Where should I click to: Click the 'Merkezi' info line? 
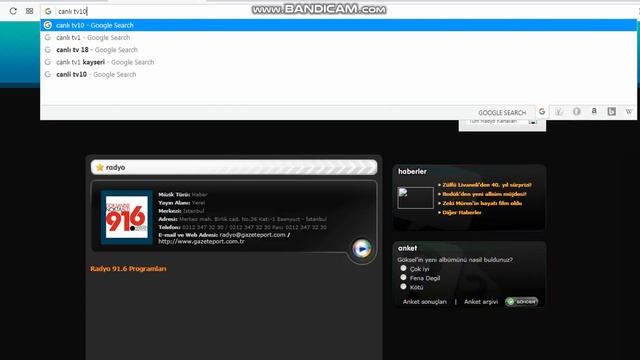pyautogui.click(x=181, y=211)
